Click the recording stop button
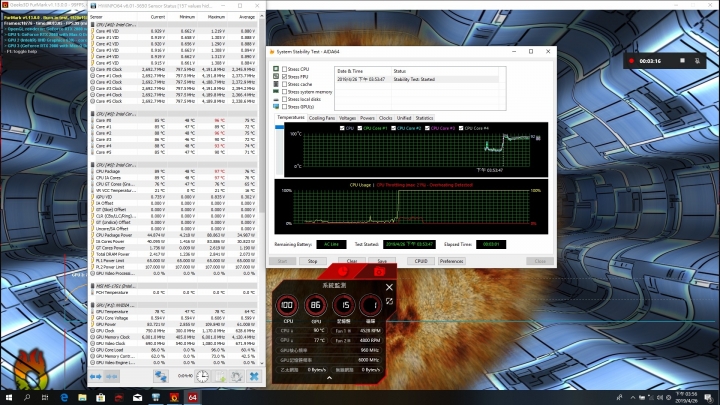Viewport: 720px width, 405px height. click(x=682, y=61)
